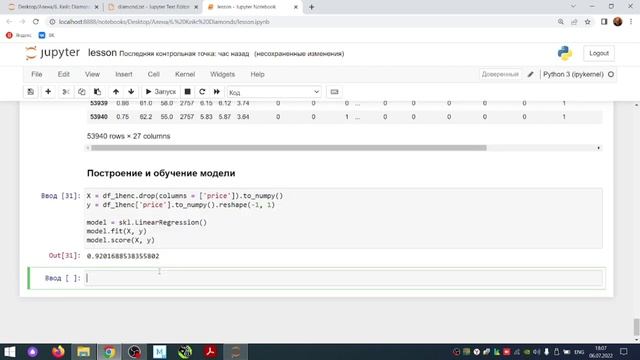Open Adobe Acrobat from the taskbar
The image size is (640, 360).
[210, 352]
